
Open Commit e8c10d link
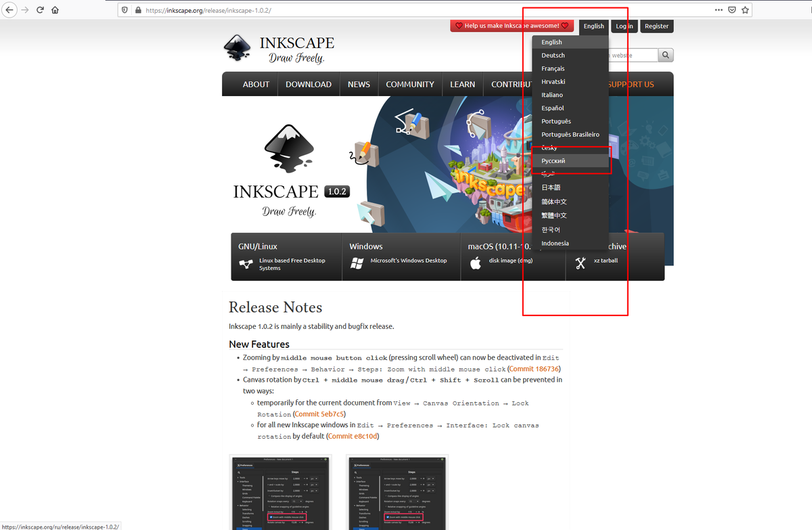coord(353,436)
